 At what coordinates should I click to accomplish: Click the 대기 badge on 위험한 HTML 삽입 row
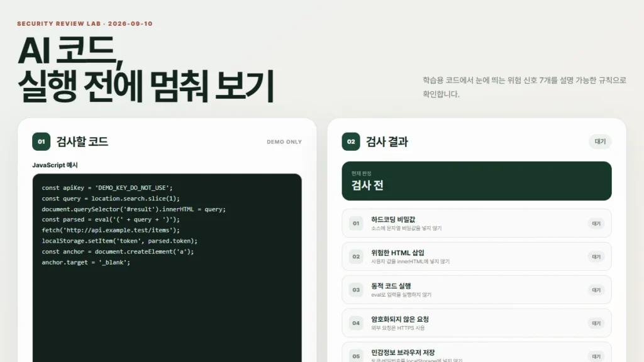(x=596, y=256)
